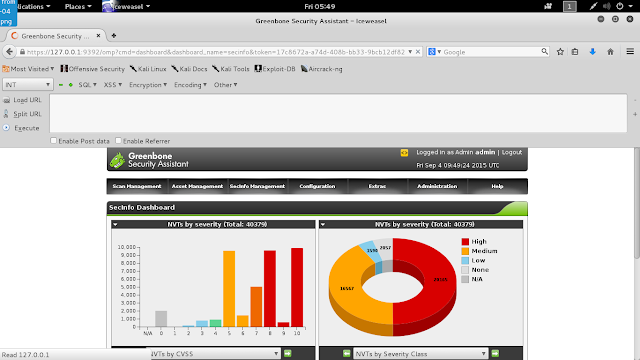Open a new browser tab with plus
Image resolution: width=640 pixels, height=360 pixels.
tap(113, 36)
